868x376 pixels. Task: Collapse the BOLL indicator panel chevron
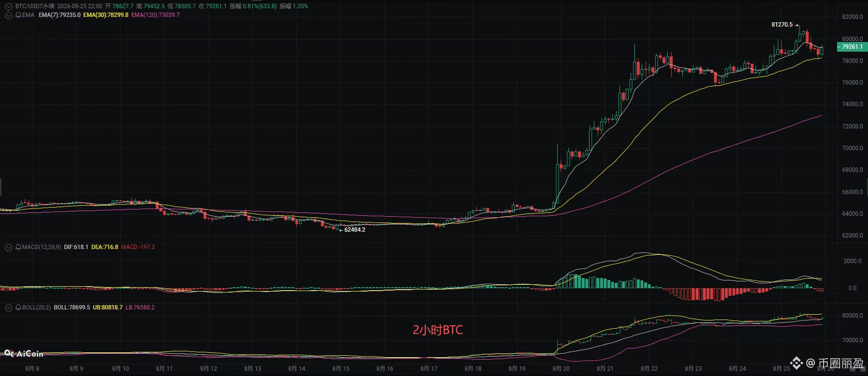(8, 307)
